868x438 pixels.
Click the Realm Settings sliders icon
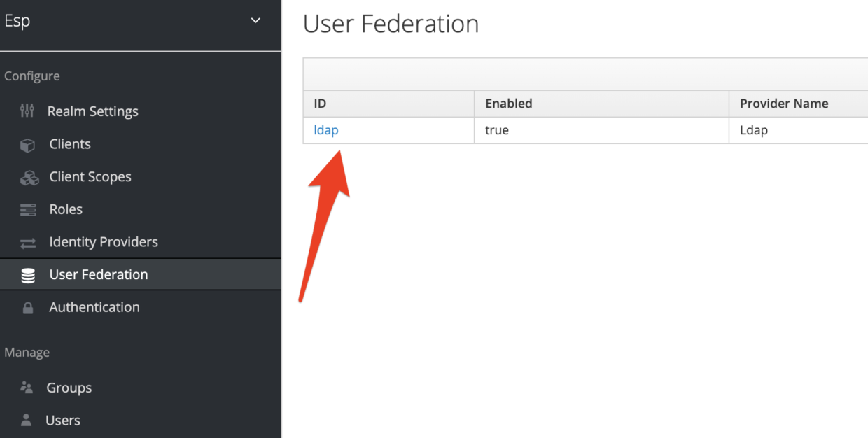click(27, 111)
